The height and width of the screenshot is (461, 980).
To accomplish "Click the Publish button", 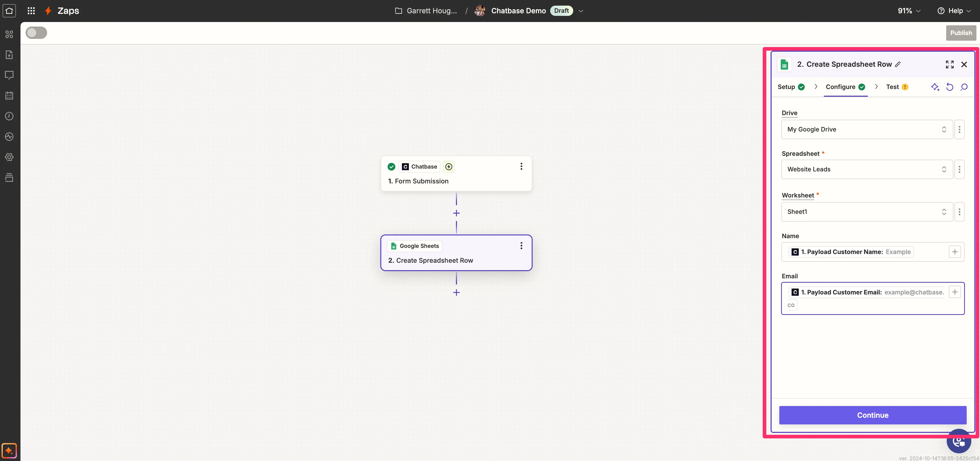I will (961, 33).
